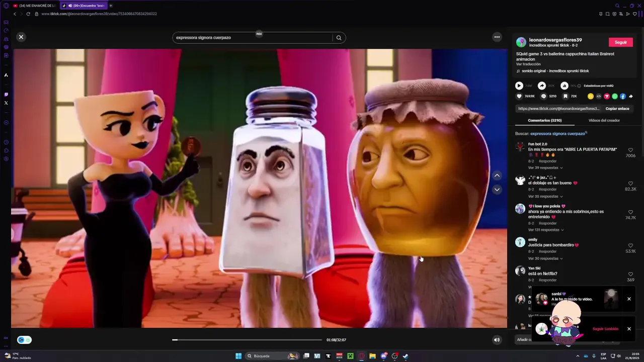Click the Seguir follow button
The image size is (644, 362).
[621, 42]
